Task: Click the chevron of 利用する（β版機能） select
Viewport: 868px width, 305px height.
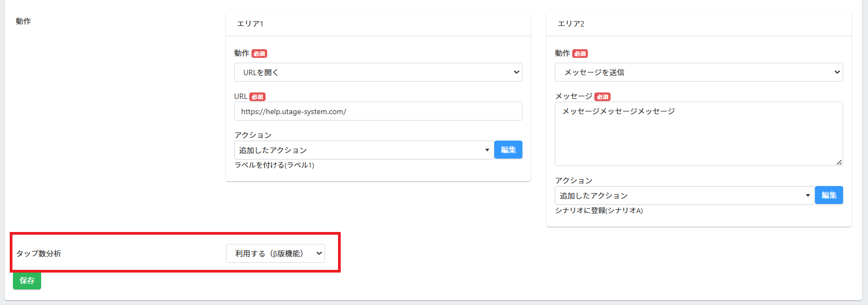Action: click(x=319, y=253)
